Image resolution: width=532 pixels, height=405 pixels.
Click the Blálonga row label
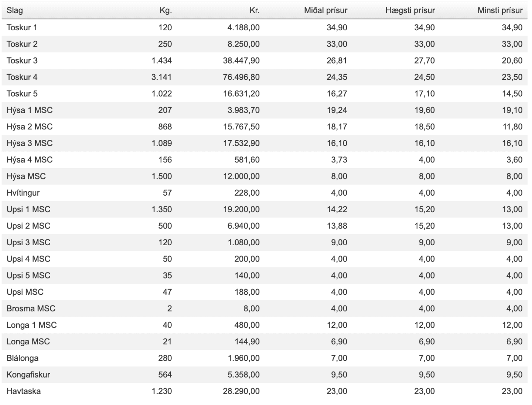[22, 358]
